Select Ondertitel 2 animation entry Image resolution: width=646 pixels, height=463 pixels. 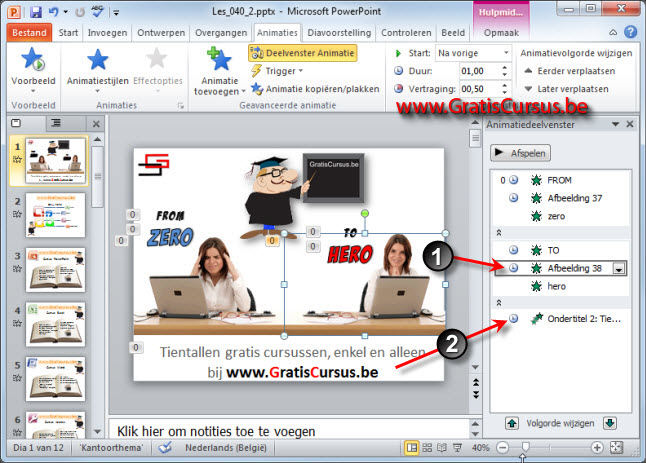(x=561, y=318)
